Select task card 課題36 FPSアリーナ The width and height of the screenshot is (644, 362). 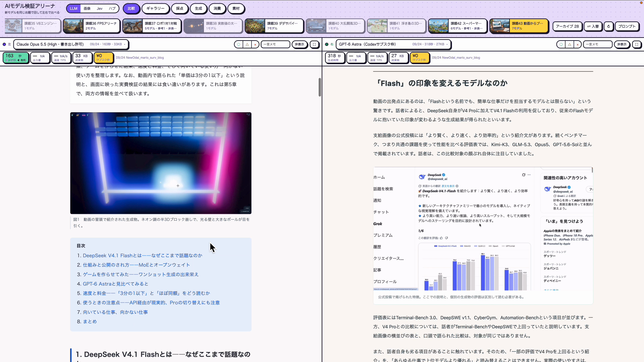tap(92, 26)
